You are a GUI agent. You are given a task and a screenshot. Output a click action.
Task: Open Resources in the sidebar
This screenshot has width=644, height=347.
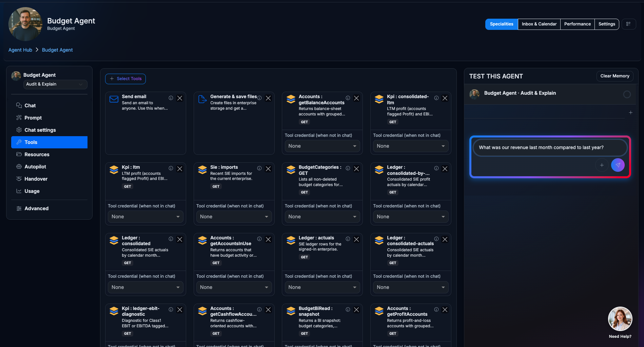pos(49,154)
